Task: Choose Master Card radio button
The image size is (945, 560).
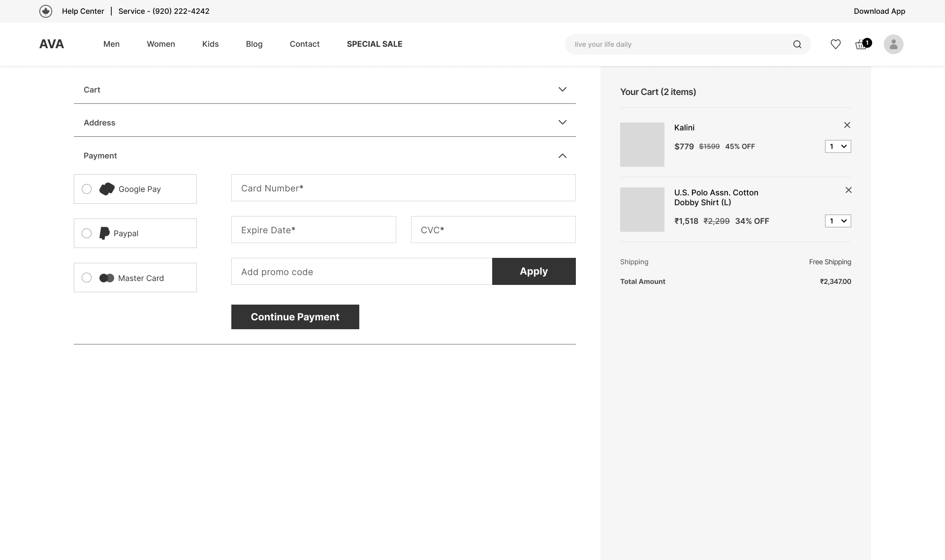Action: click(87, 278)
